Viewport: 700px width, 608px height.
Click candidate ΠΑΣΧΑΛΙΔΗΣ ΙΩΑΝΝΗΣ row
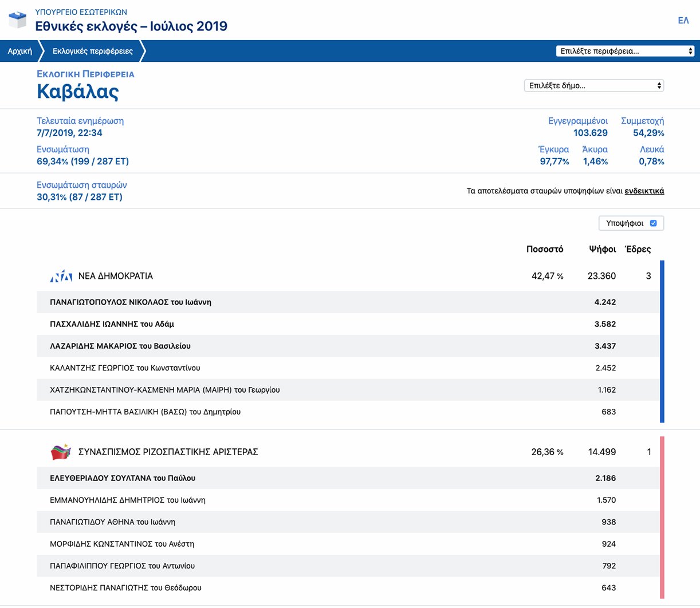click(x=348, y=324)
